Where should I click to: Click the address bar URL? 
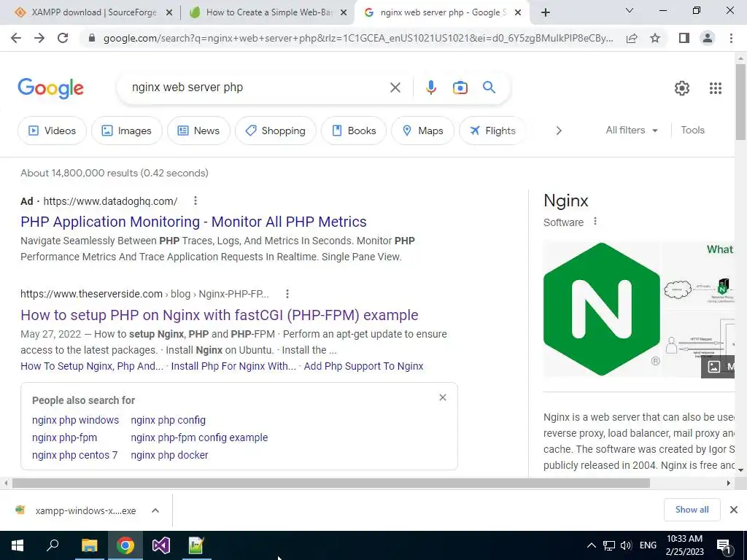pos(357,38)
